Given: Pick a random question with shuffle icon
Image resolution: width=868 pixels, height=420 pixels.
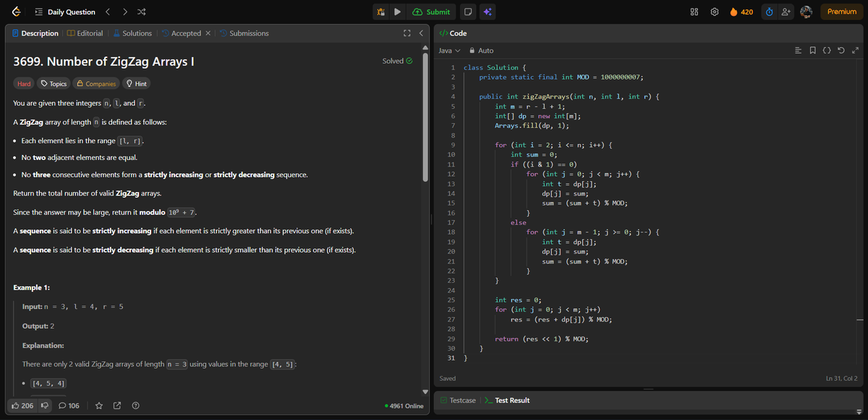Looking at the screenshot, I should [x=141, y=12].
